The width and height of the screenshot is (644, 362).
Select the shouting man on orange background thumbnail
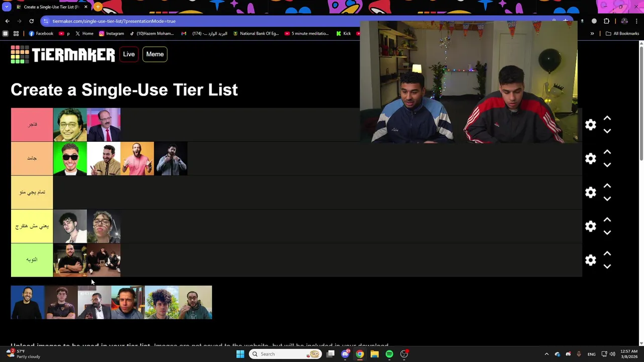click(x=137, y=158)
